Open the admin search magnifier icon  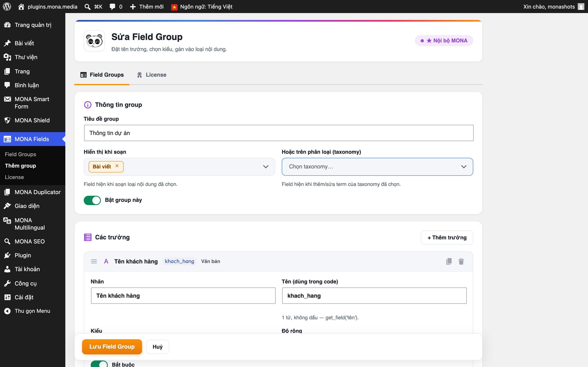coord(87,7)
